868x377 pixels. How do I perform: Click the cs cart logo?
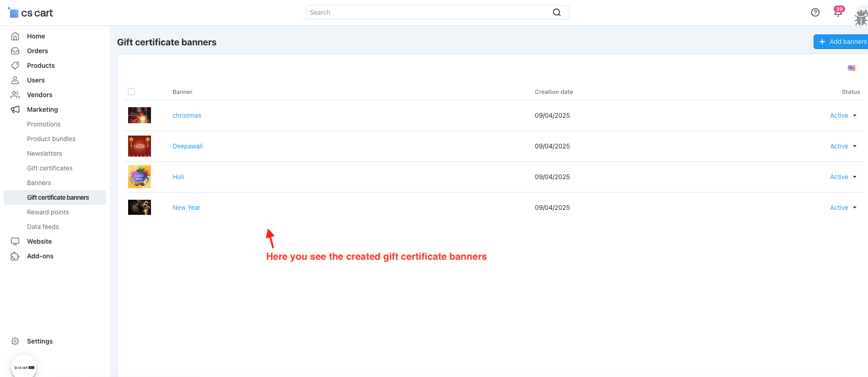[30, 13]
